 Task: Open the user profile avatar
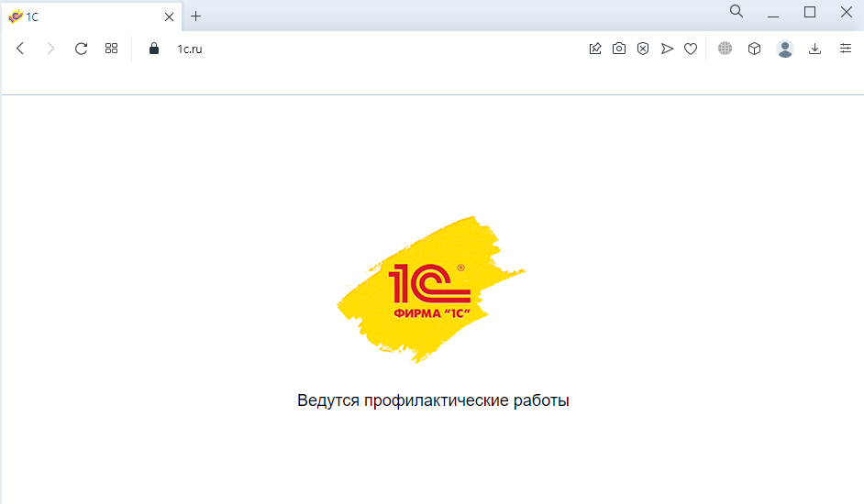point(784,49)
